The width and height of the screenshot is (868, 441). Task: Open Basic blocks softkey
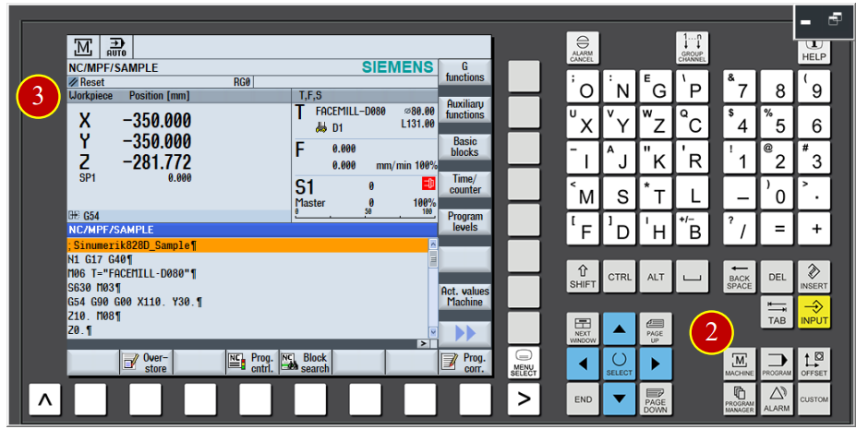464,147
